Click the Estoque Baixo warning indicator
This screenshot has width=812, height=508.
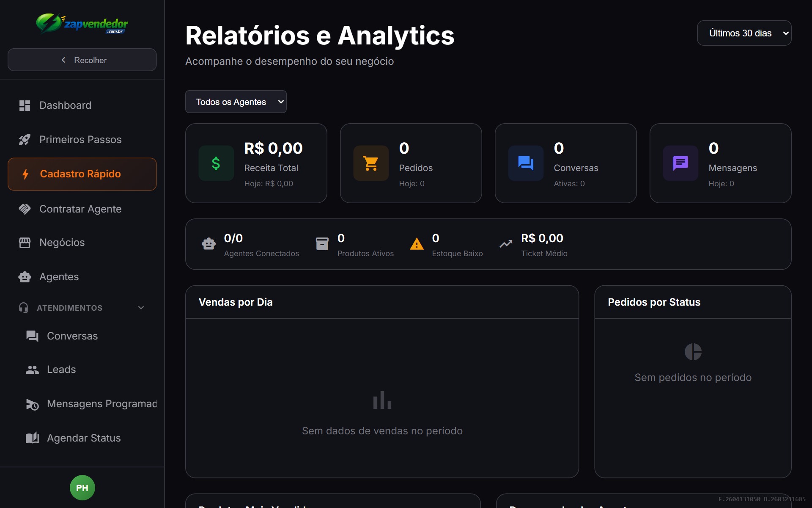tap(417, 244)
